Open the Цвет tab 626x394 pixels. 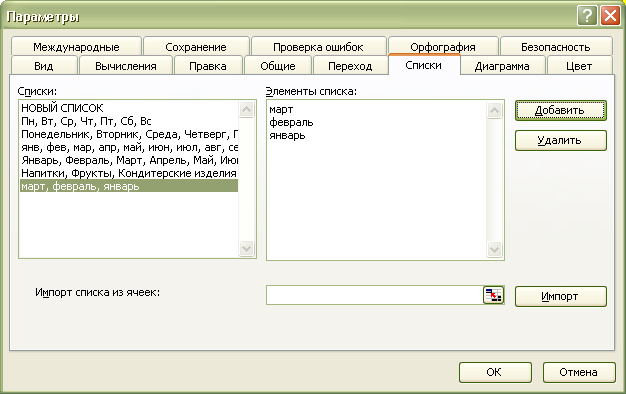[579, 65]
